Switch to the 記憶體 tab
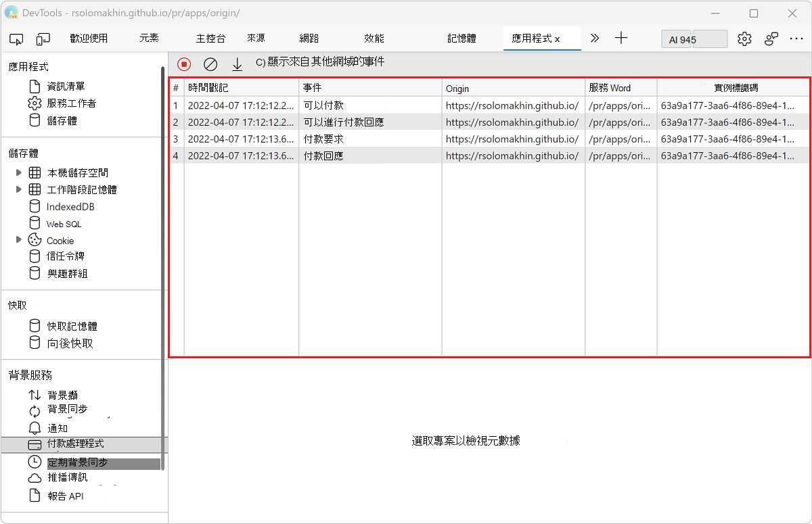 click(461, 39)
